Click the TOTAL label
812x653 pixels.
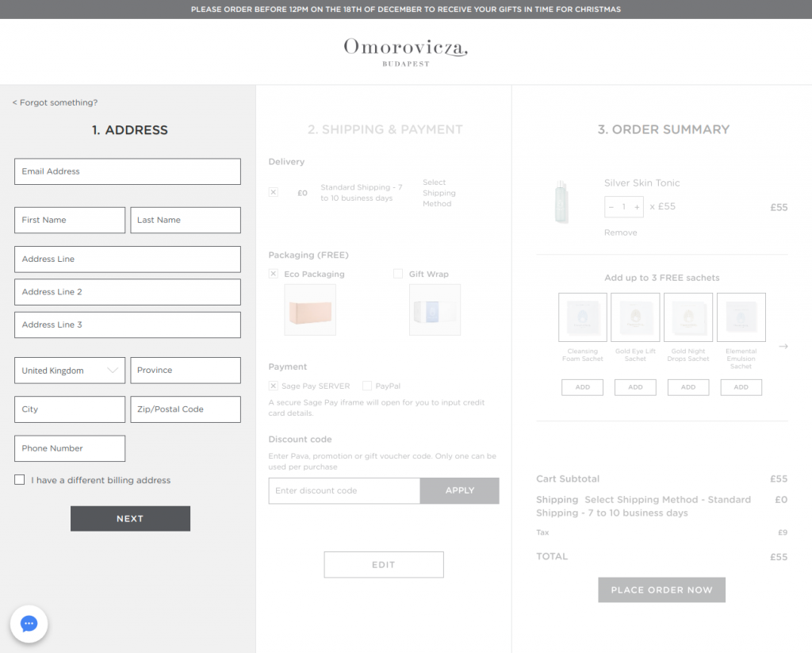(x=552, y=557)
